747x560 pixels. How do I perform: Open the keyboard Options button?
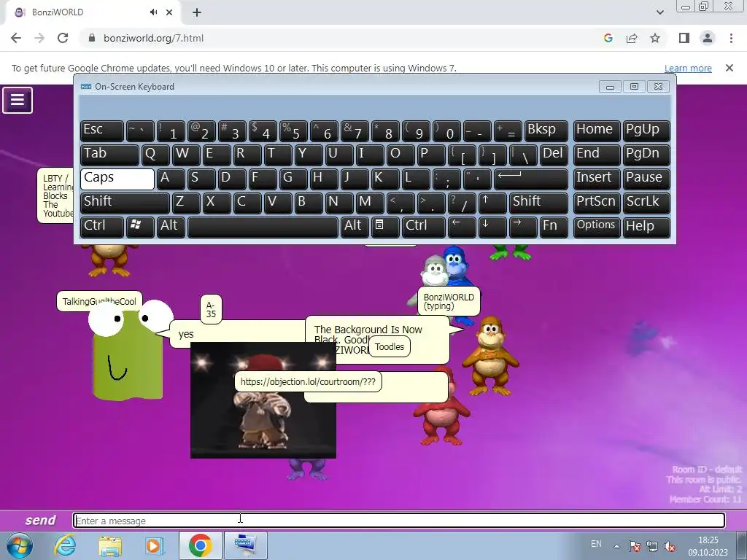(x=597, y=227)
